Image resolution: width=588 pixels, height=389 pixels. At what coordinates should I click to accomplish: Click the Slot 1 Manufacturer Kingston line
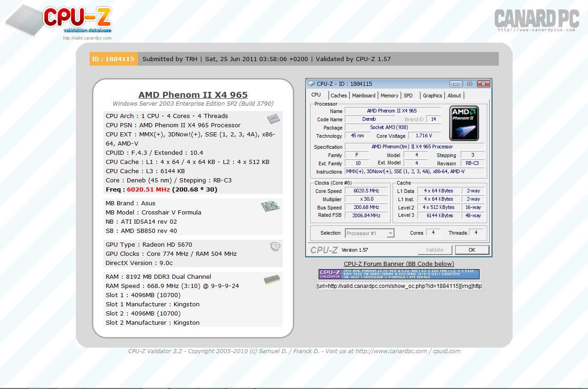pyautogui.click(x=153, y=304)
